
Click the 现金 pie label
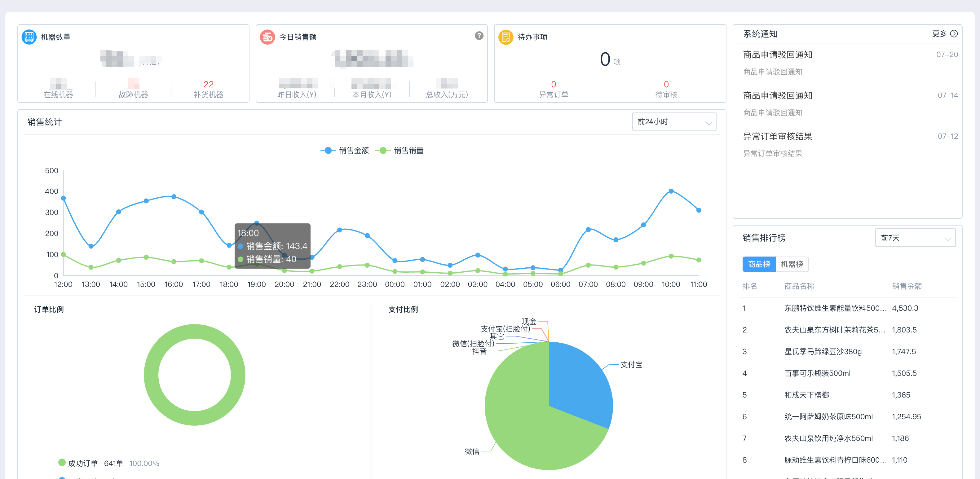tap(529, 322)
